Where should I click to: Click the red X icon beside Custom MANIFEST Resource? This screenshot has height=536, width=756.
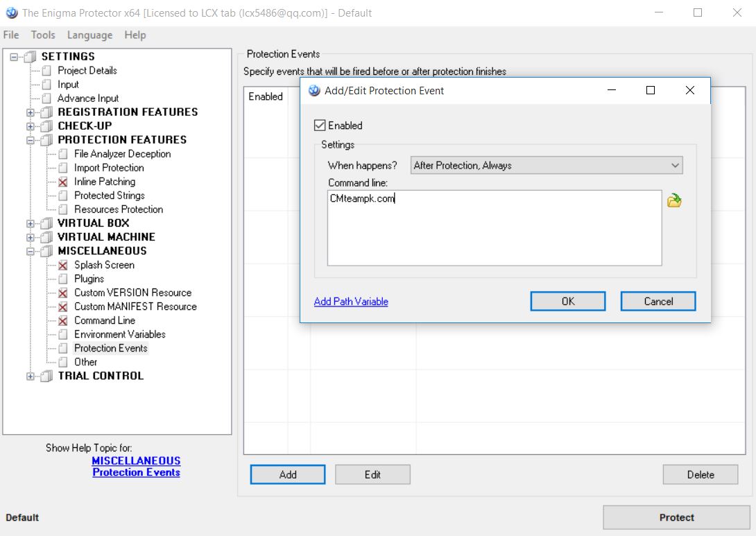(x=62, y=307)
